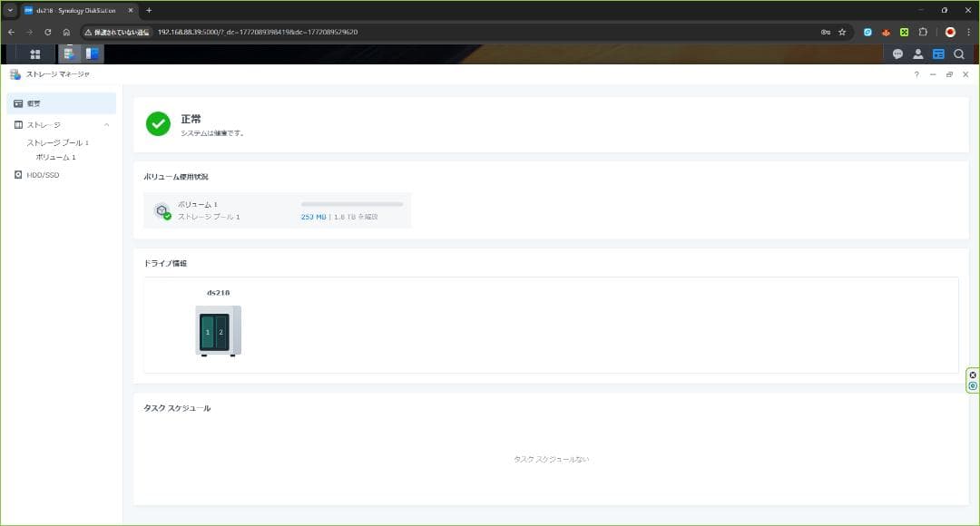
Task: Open the DSM user account options
Action: point(918,54)
